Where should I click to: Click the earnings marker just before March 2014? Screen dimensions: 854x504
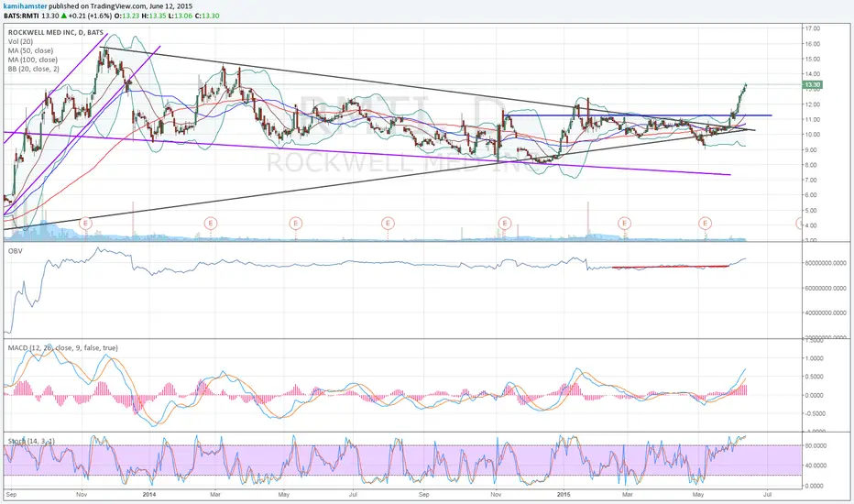[x=211, y=223]
